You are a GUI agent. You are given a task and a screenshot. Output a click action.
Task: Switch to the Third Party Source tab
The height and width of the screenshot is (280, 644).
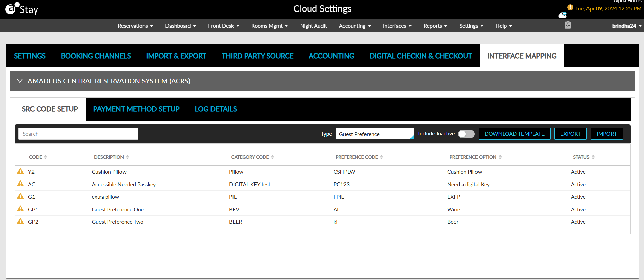258,56
